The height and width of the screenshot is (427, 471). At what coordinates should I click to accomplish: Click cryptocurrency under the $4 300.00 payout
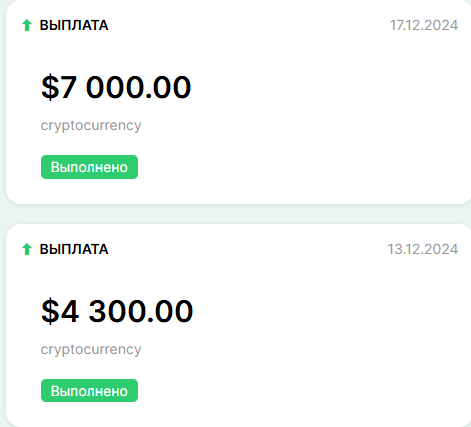click(91, 350)
